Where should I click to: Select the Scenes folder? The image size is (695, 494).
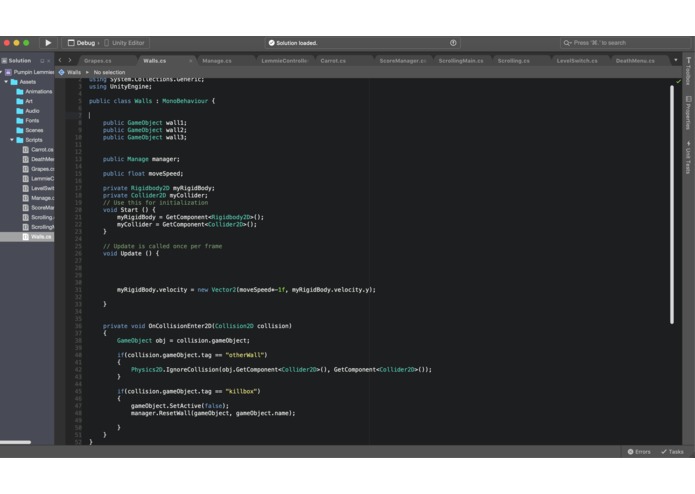point(34,130)
